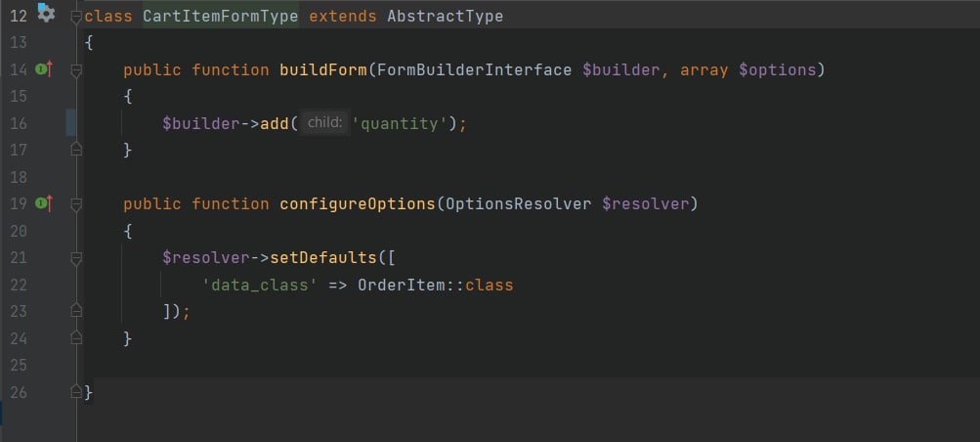The height and width of the screenshot is (442, 980).
Task: Click the OrderItem class reference
Action: (402, 286)
